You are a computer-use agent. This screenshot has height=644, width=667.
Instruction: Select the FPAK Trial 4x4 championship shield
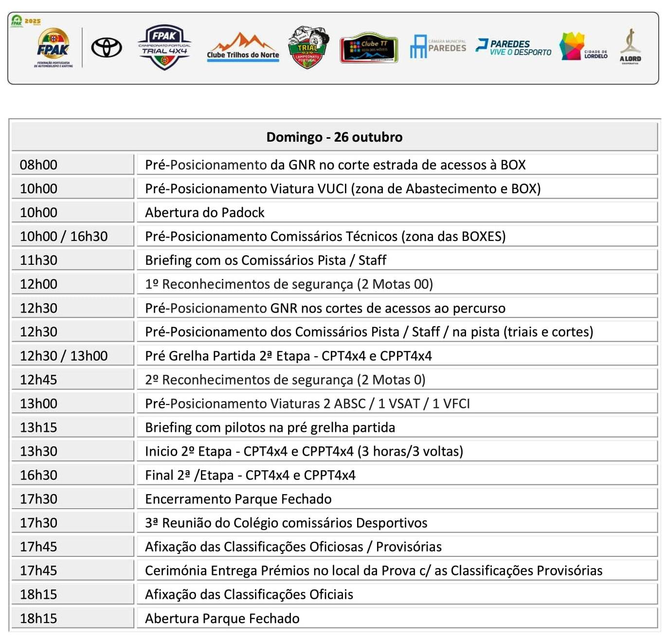164,47
